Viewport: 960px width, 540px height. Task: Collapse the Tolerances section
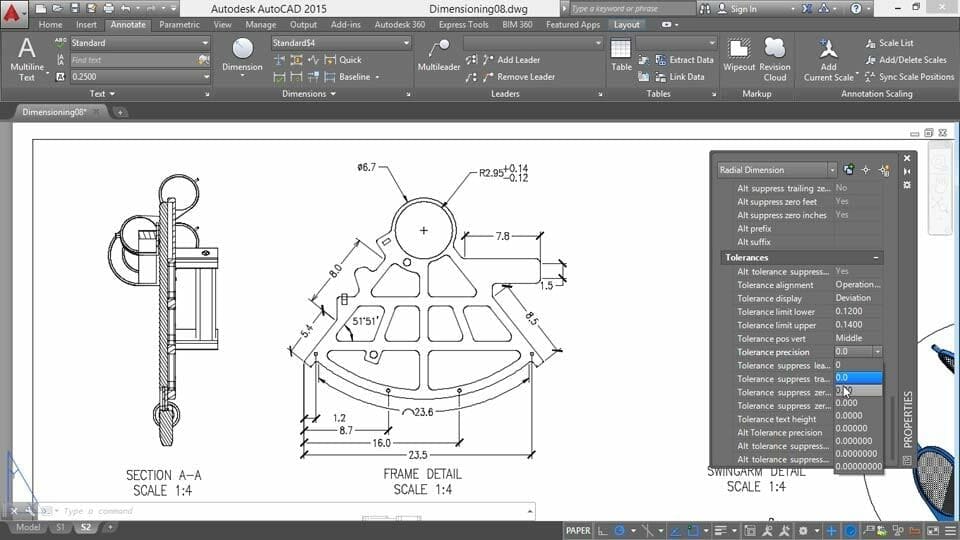pos(877,258)
